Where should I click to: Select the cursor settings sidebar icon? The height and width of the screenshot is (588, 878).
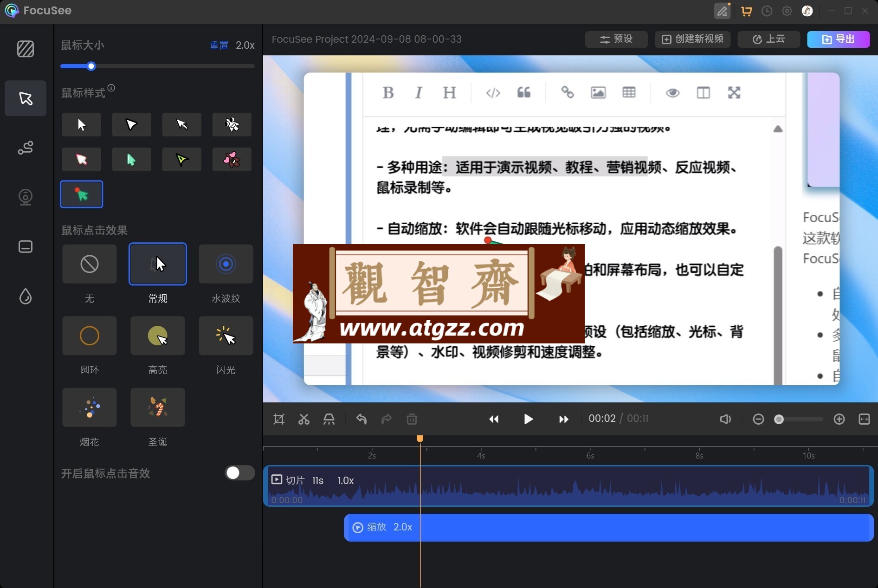click(26, 98)
